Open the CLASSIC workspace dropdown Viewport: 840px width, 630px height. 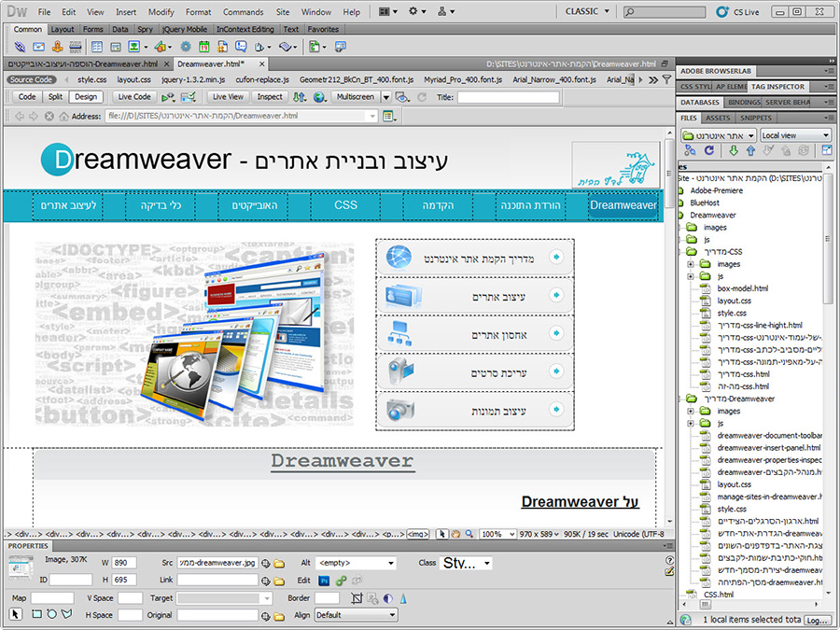[x=588, y=11]
